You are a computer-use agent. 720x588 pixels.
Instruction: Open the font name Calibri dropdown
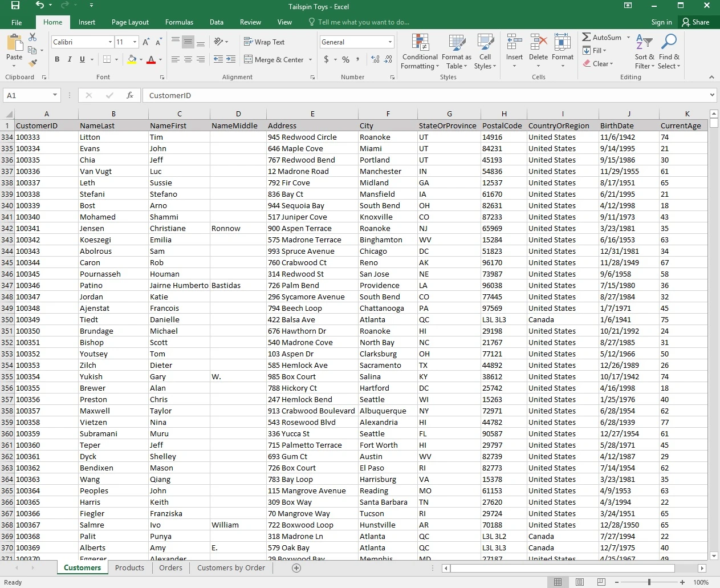pyautogui.click(x=110, y=42)
